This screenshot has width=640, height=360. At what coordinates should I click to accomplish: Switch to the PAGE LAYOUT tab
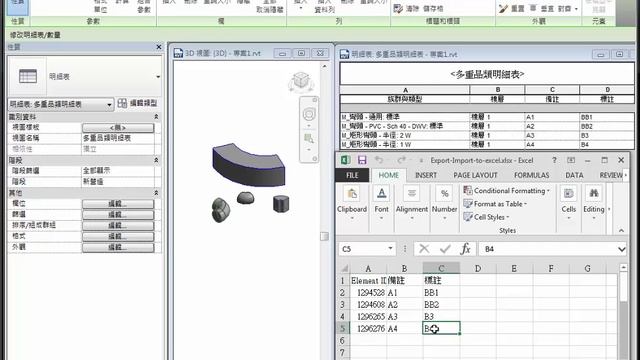[475, 175]
